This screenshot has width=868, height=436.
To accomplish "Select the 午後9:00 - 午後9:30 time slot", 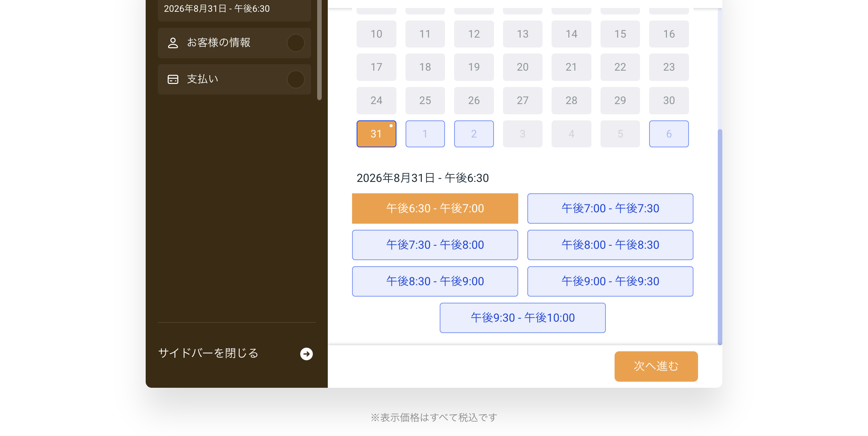I will pyautogui.click(x=610, y=281).
